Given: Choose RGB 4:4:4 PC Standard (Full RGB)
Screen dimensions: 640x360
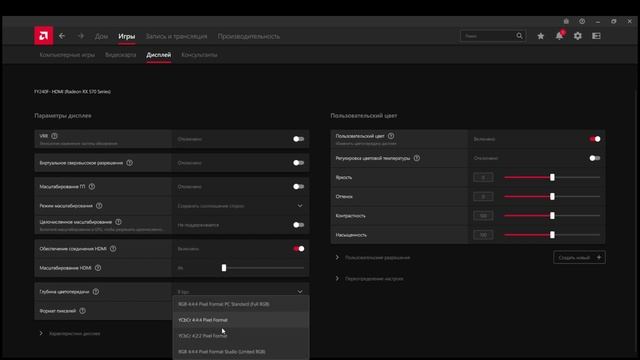Looking at the screenshot, I should (241, 304).
